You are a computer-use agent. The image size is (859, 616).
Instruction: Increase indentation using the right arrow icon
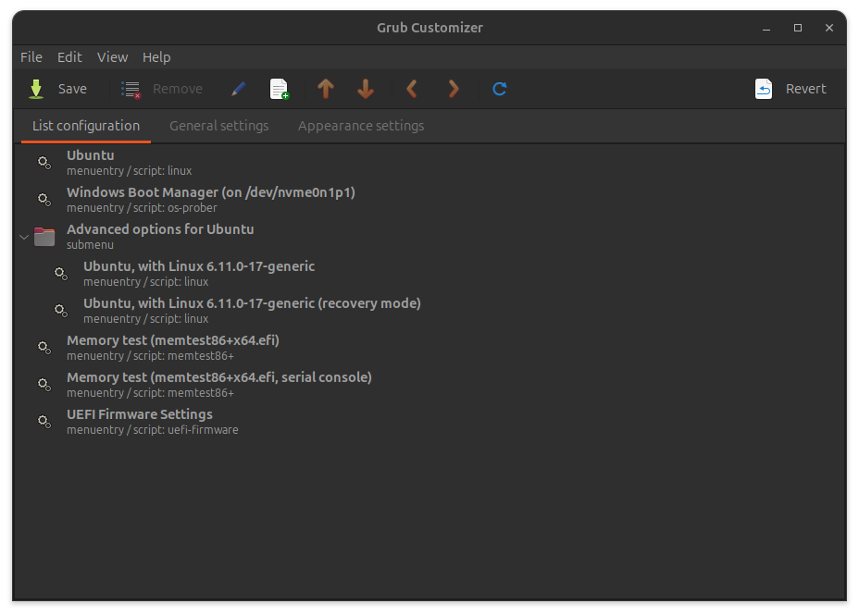454,88
